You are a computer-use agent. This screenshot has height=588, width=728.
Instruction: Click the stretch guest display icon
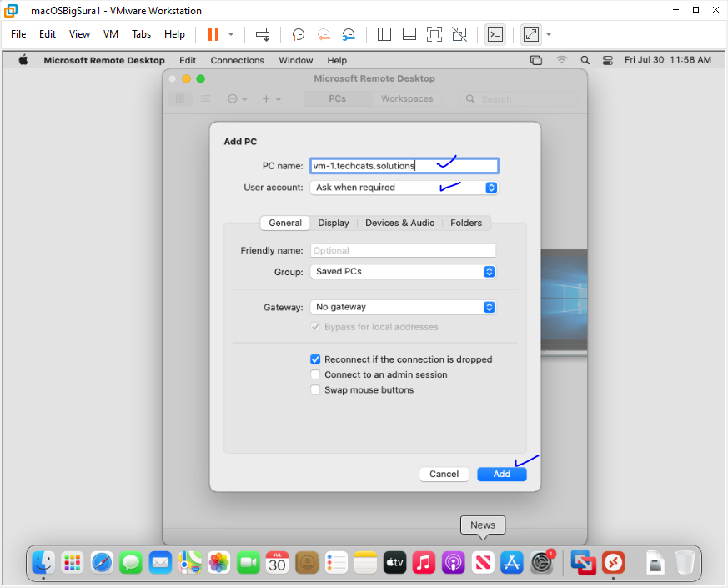tap(531, 34)
